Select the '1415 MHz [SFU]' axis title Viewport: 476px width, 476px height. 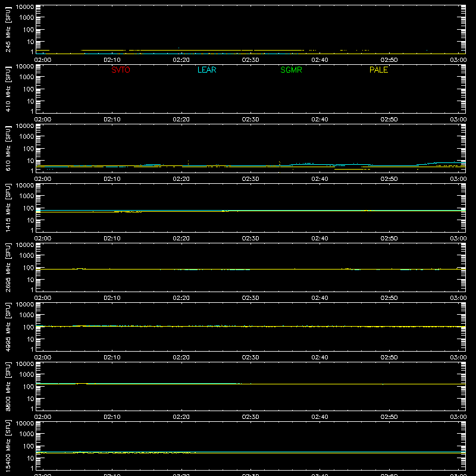tap(8, 208)
